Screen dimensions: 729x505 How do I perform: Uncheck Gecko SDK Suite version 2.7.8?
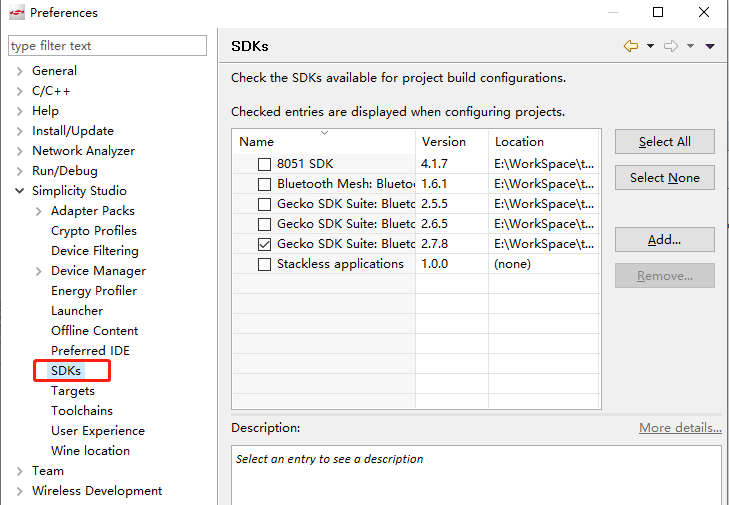(264, 244)
